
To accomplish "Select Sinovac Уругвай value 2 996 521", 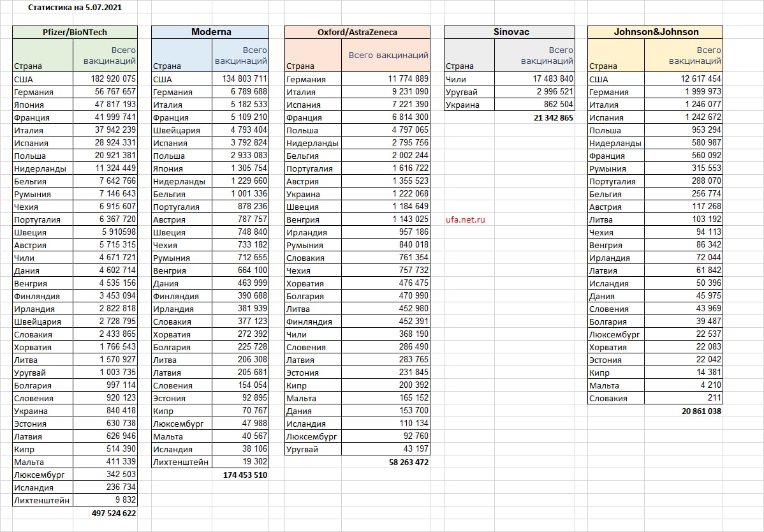I will click(x=534, y=92).
